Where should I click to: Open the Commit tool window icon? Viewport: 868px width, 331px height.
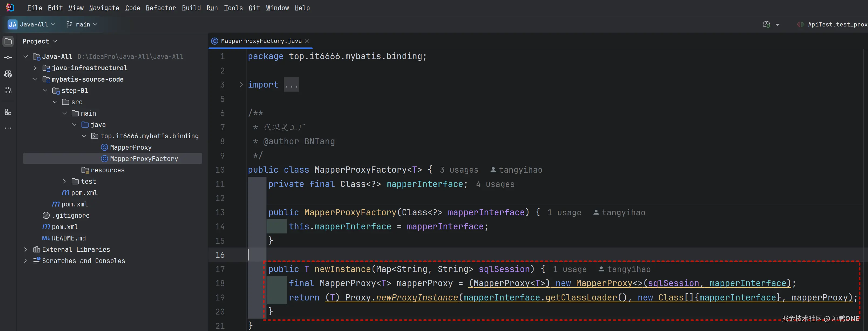coord(8,58)
